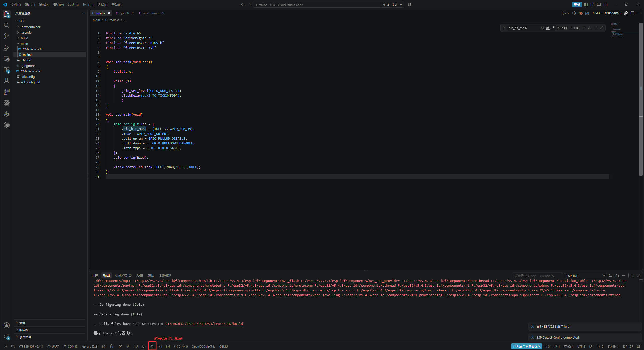Click the editor vertical scrollbar
The height and width of the screenshot is (350, 644).
pos(641,99)
